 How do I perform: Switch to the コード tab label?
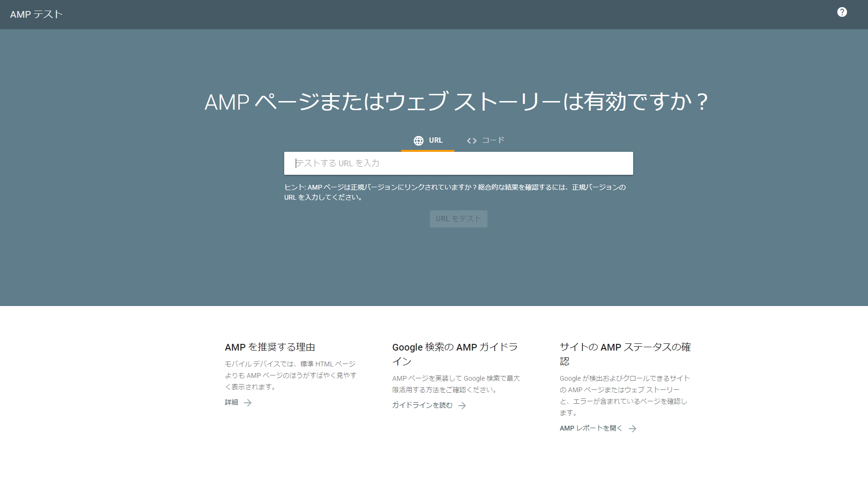tap(493, 140)
